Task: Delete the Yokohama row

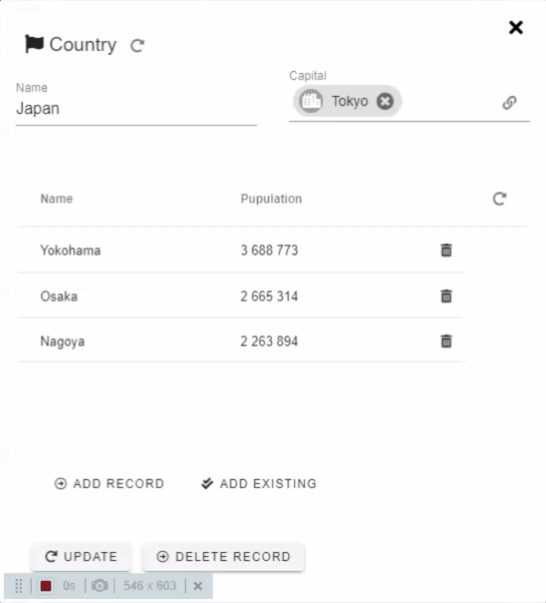Action: pos(446,250)
